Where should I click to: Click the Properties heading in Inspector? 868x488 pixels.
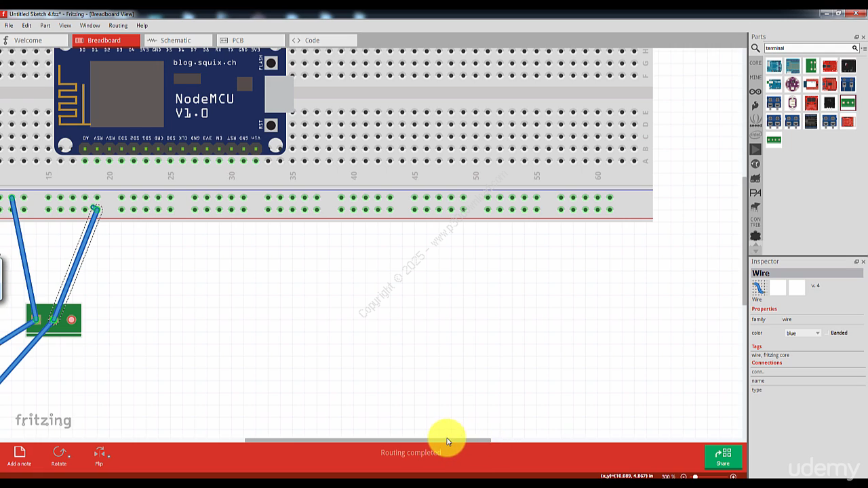point(764,309)
